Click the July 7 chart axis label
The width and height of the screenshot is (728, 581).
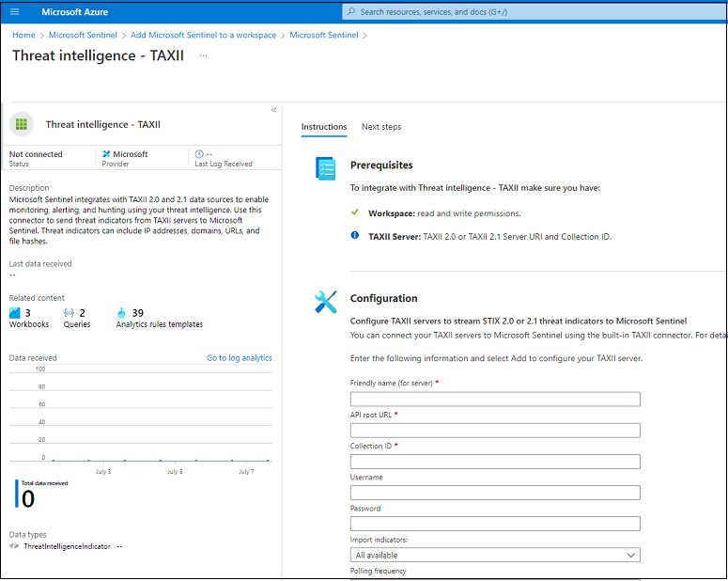pos(246,471)
